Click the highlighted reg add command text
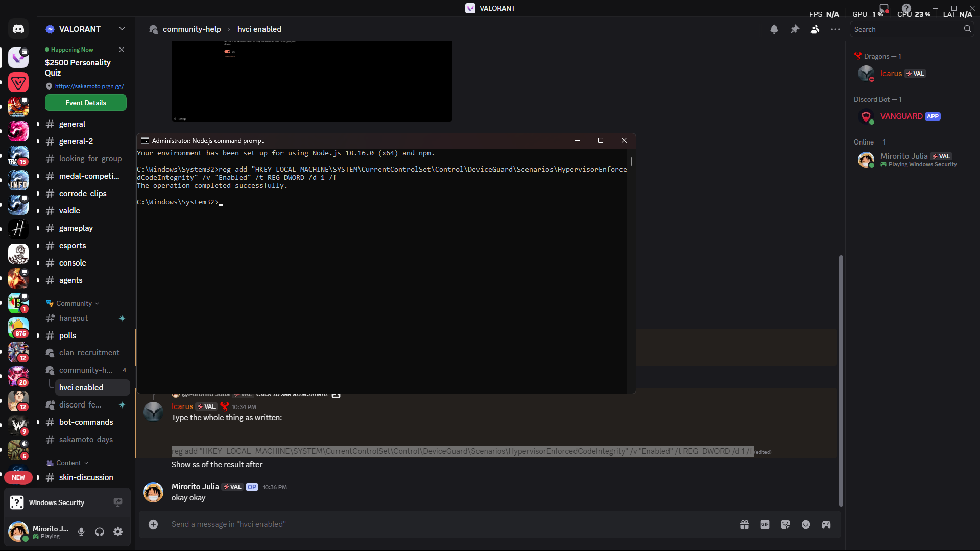This screenshot has height=551, width=980. point(463,451)
